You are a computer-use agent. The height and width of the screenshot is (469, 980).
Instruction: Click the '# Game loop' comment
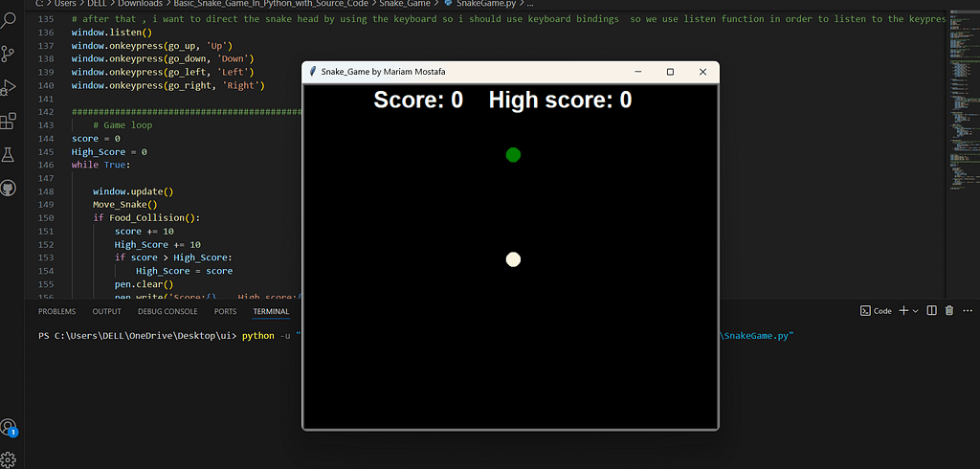(122, 125)
